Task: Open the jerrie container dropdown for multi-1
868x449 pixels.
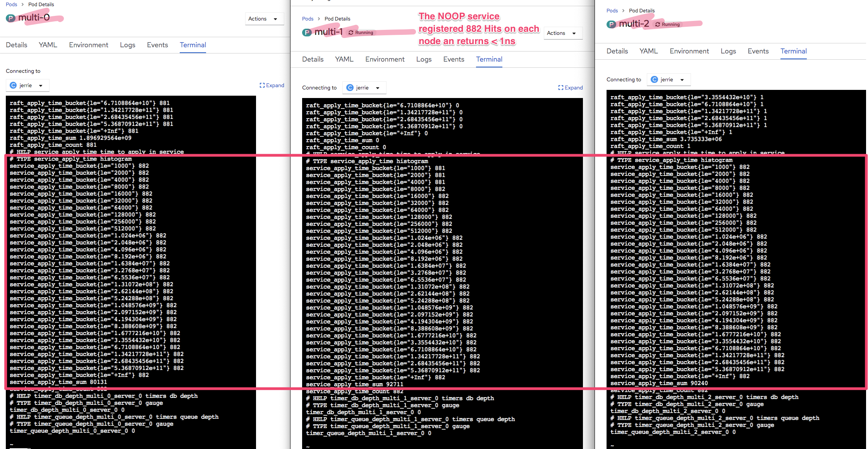Action: tap(364, 88)
